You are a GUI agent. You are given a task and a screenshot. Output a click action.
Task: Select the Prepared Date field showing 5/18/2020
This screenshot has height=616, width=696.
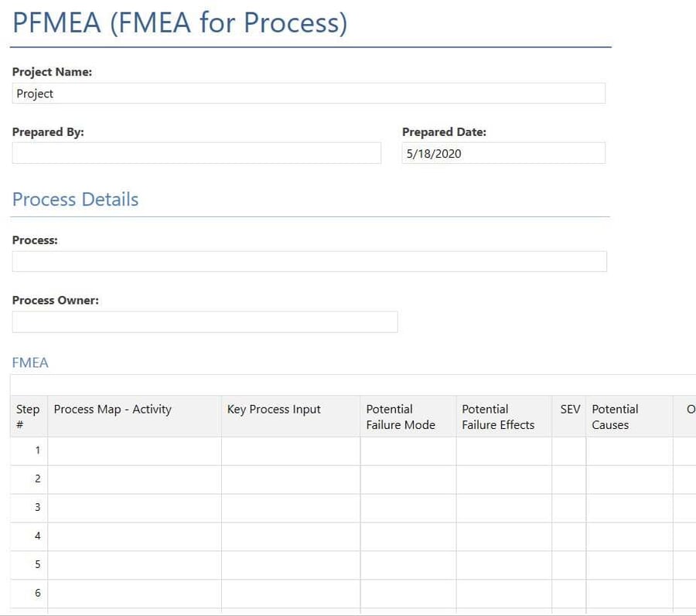click(x=503, y=153)
